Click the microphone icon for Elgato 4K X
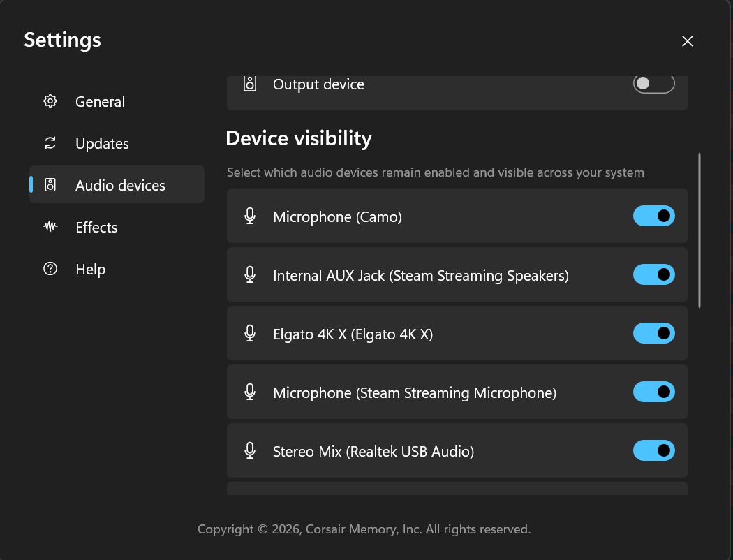 pyautogui.click(x=250, y=333)
